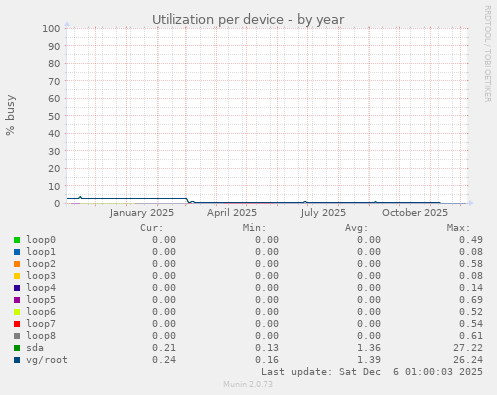Click the 100 tick on y-axis
The image size is (497, 395).
click(51, 29)
